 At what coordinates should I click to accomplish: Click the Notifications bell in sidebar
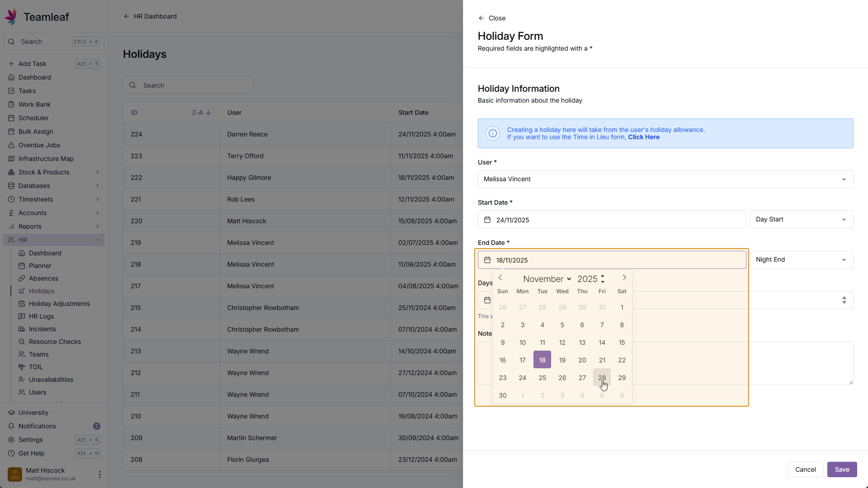(x=12, y=426)
